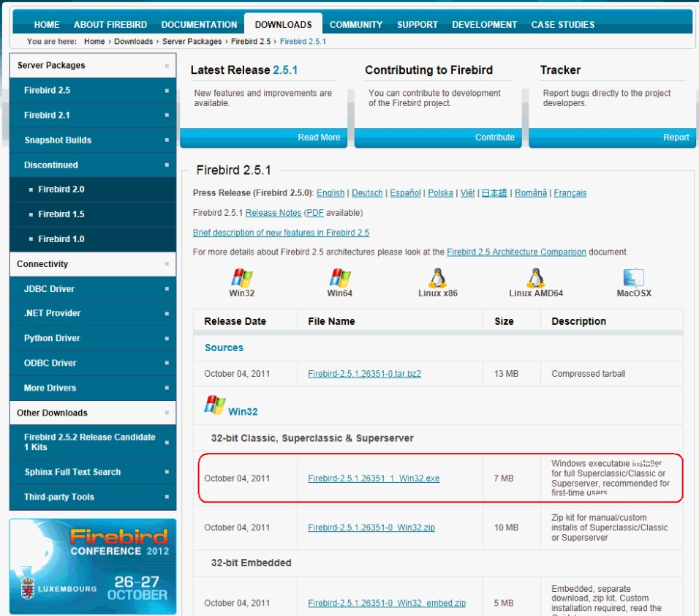Go to Server Packages in the breadcrumb
This screenshot has width=699, height=616.
(192, 42)
